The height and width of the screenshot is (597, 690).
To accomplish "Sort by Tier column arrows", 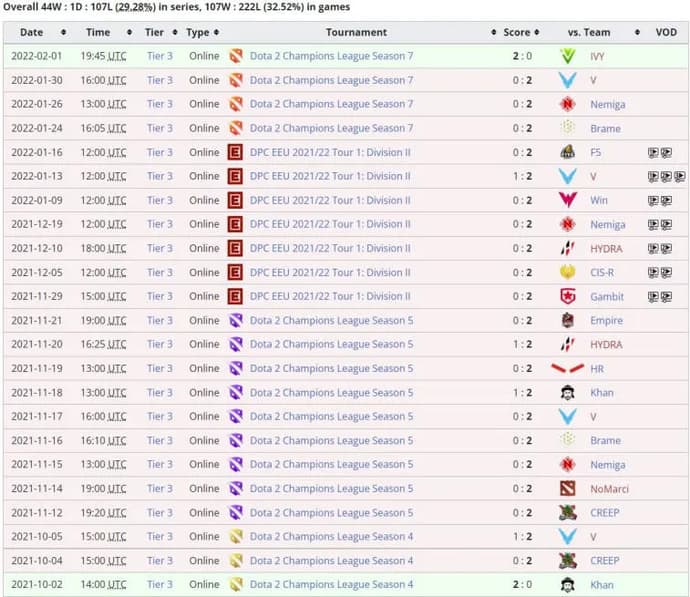I will 175,32.
